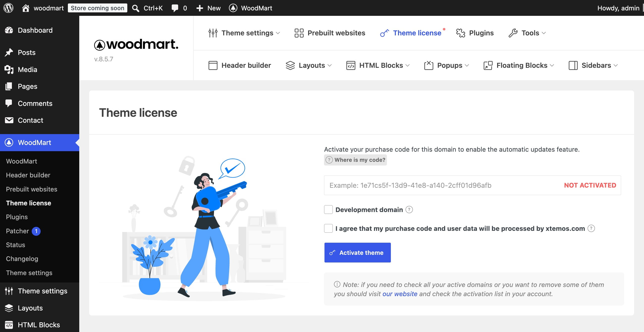Expand the HTML Blocks dropdown chevron
The image size is (644, 332).
(407, 65)
